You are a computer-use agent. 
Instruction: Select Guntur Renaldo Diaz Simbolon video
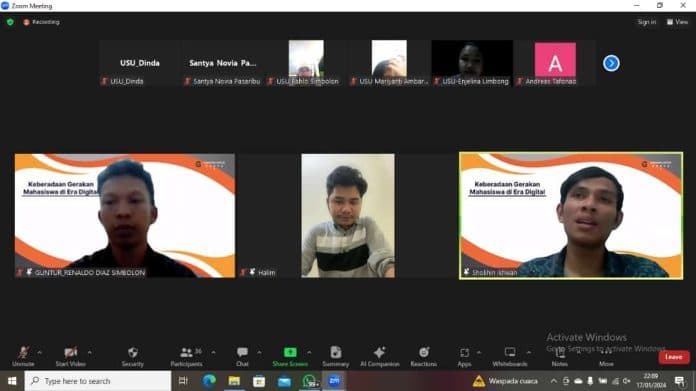pos(125,216)
